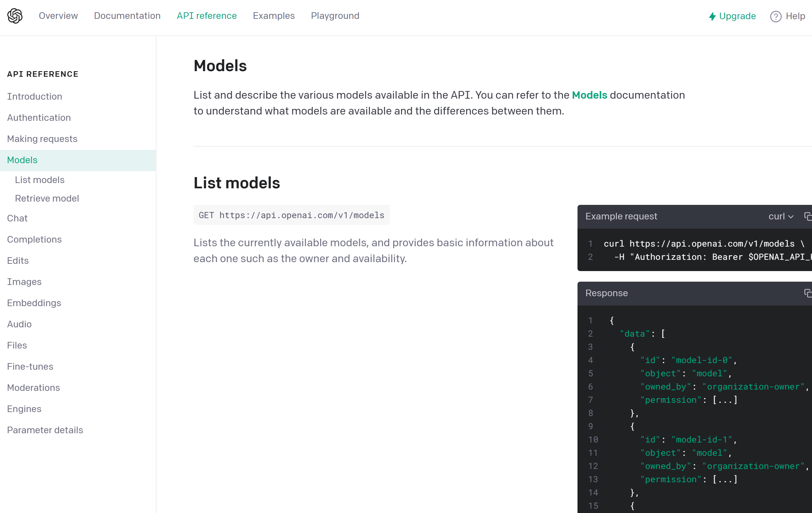Switch to the API reference tab
Screen dimensions: 812x513
(x=207, y=16)
